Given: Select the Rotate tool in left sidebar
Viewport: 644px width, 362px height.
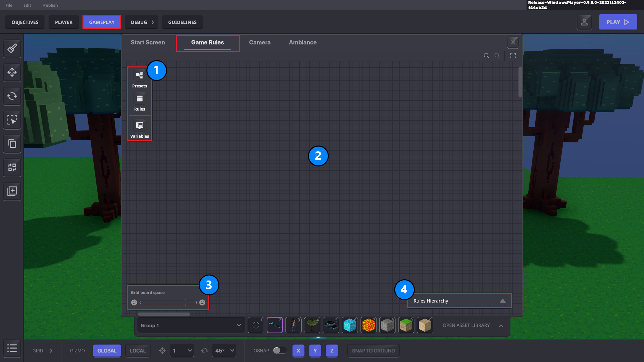Looking at the screenshot, I should pos(12,96).
